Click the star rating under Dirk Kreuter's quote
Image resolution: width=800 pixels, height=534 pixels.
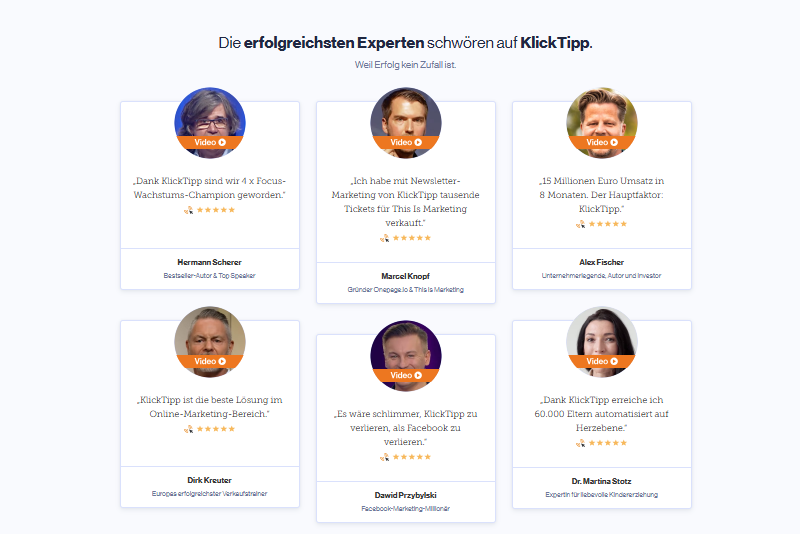tap(210, 429)
